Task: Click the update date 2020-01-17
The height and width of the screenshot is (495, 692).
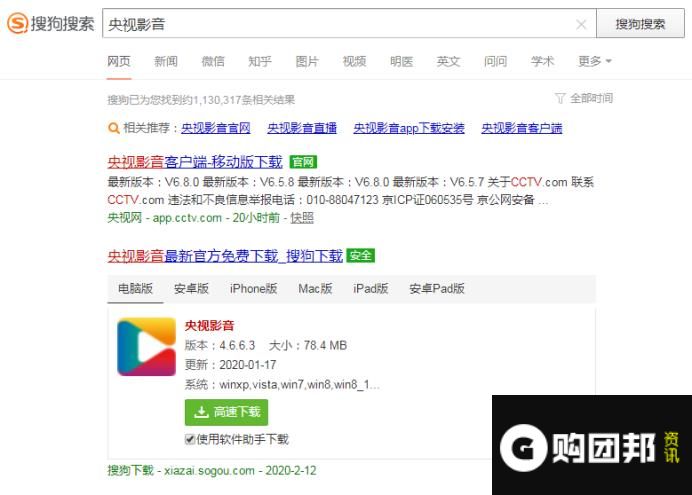Action: 248,365
